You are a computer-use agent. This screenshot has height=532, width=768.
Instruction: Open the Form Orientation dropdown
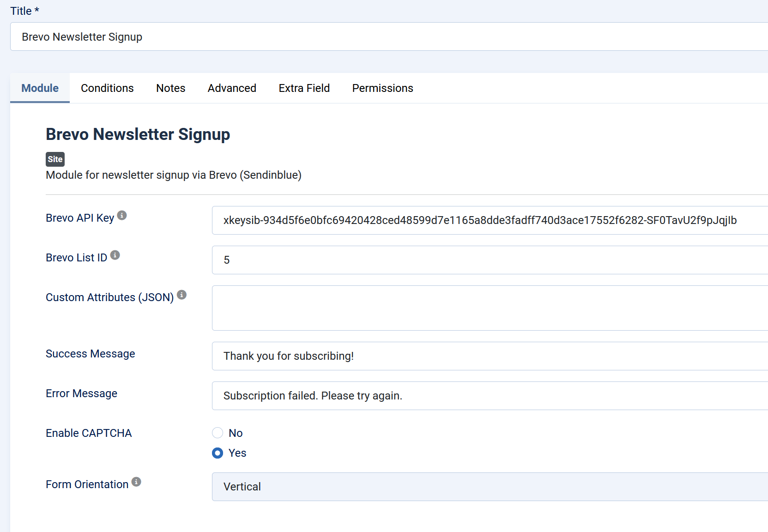(490, 487)
